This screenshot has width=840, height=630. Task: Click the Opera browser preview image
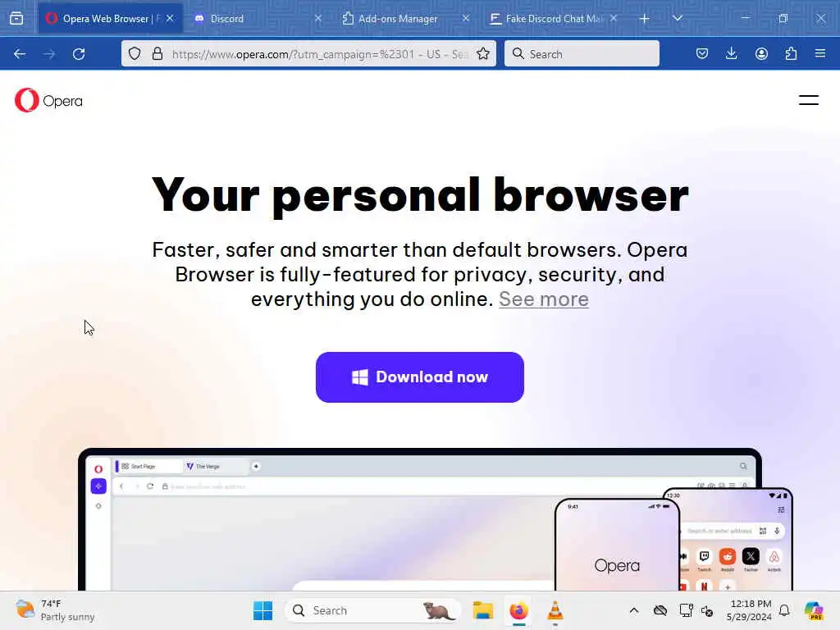435,519
